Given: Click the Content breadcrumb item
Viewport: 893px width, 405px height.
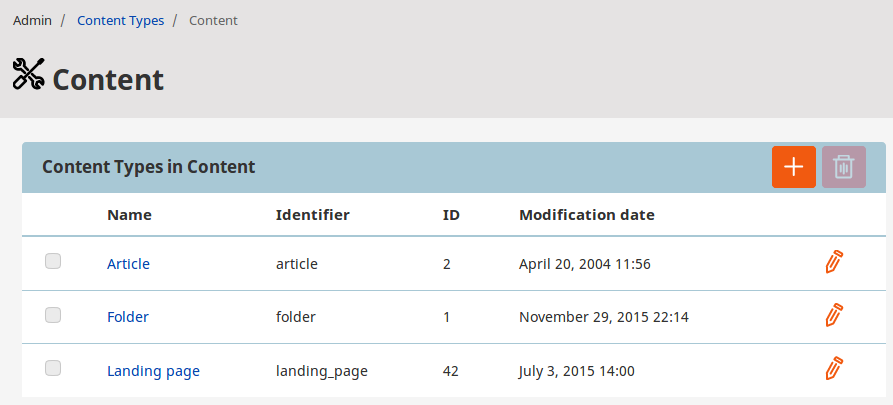Looking at the screenshot, I should pyautogui.click(x=214, y=21).
